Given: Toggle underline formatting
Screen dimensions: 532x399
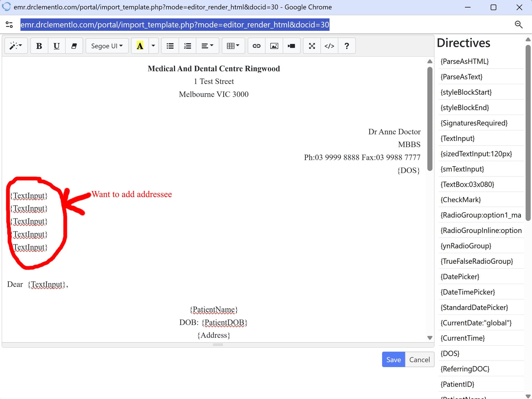Looking at the screenshot, I should (57, 46).
